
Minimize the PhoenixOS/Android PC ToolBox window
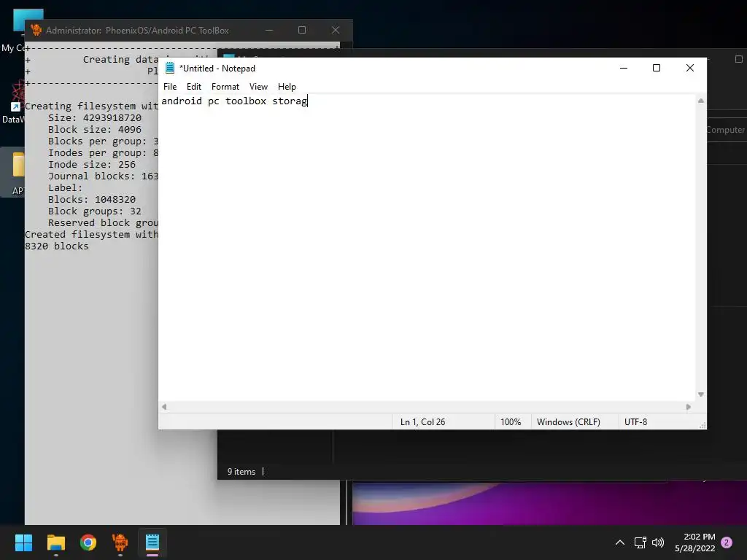pos(269,30)
